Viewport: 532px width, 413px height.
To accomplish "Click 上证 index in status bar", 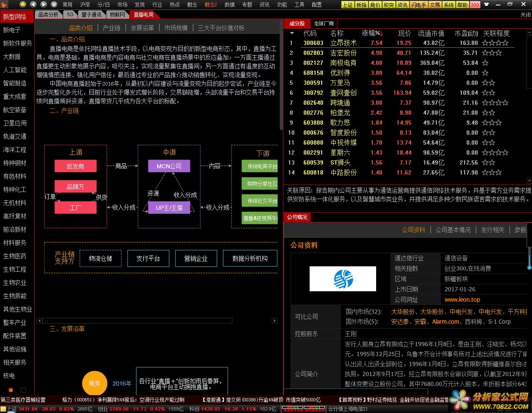I will coord(12,409).
